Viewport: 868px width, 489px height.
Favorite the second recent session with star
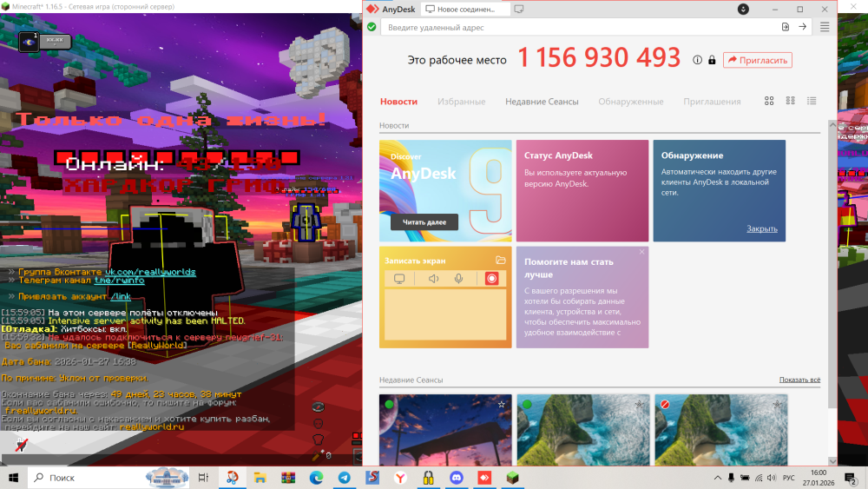(640, 404)
